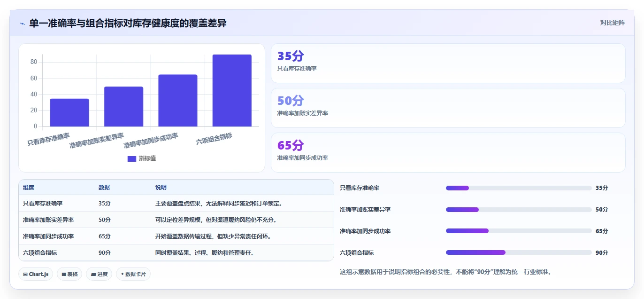Click the 65分 value beside the progress bar
Viewport: 644px width, 299px height.
click(602, 231)
